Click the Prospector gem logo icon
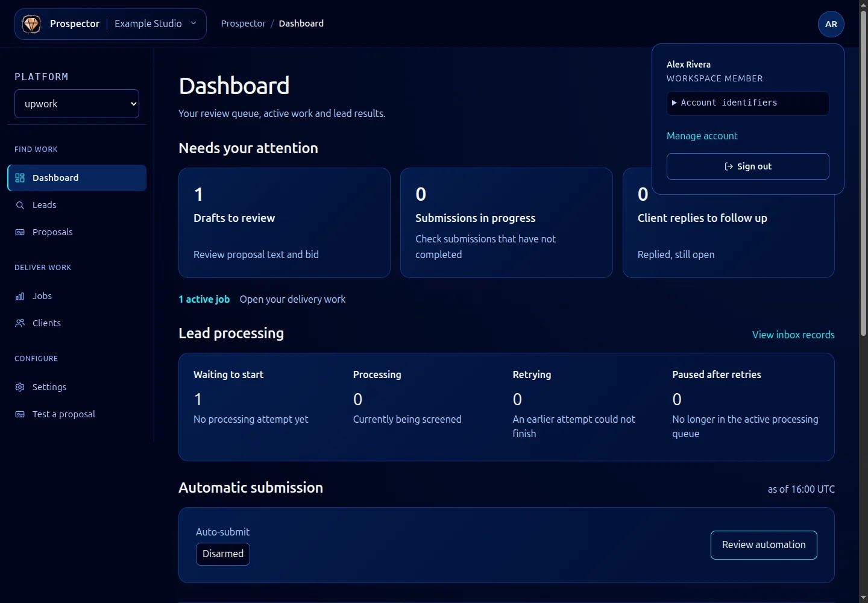 (31, 24)
